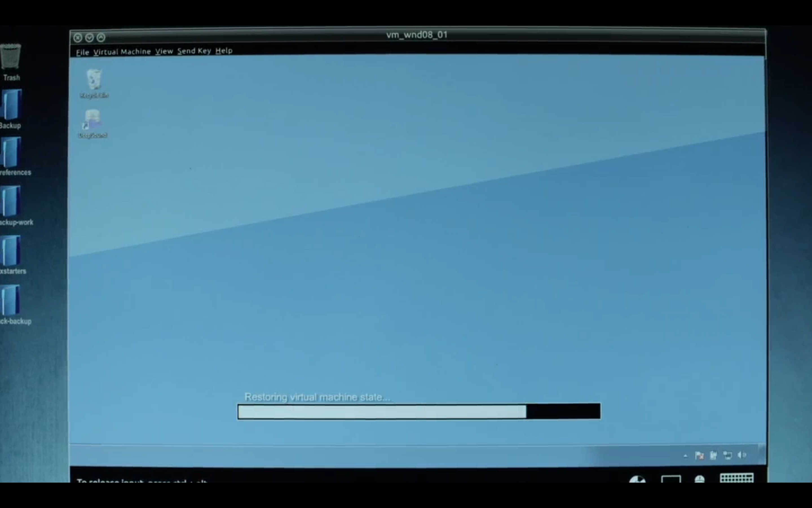Viewport: 812px width, 508px height.
Task: Click the restoring state progress bar
Action: (x=419, y=411)
